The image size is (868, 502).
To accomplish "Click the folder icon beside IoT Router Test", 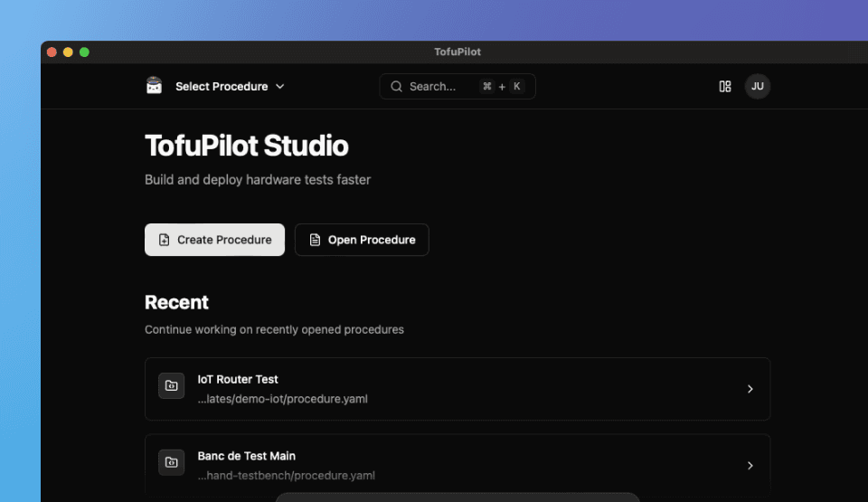I will (x=171, y=386).
